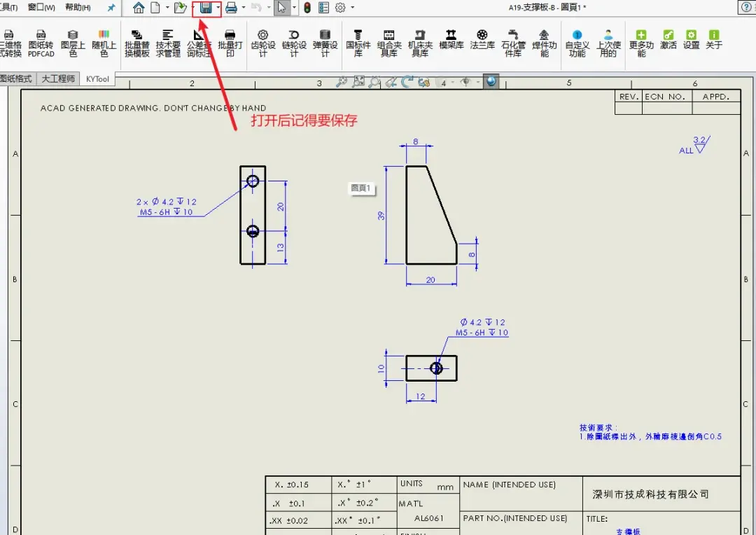Open the 帮助(H) menu
Viewport: 756px width, 535px height.
point(78,7)
